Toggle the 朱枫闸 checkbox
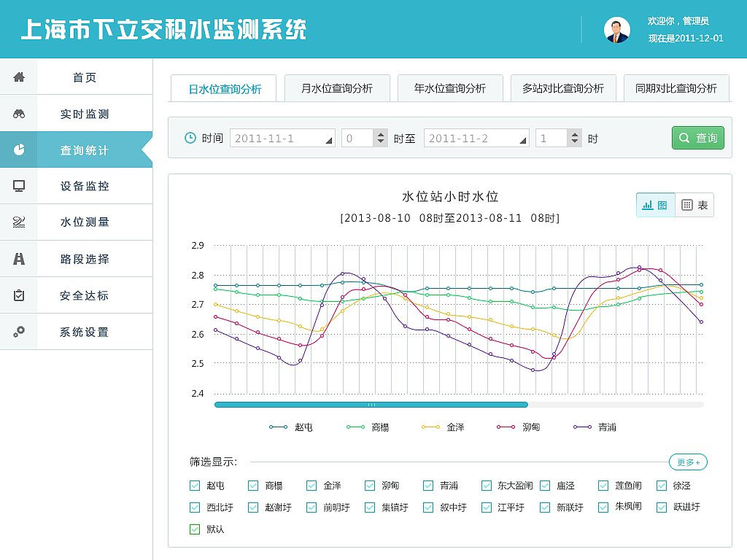 tap(603, 507)
